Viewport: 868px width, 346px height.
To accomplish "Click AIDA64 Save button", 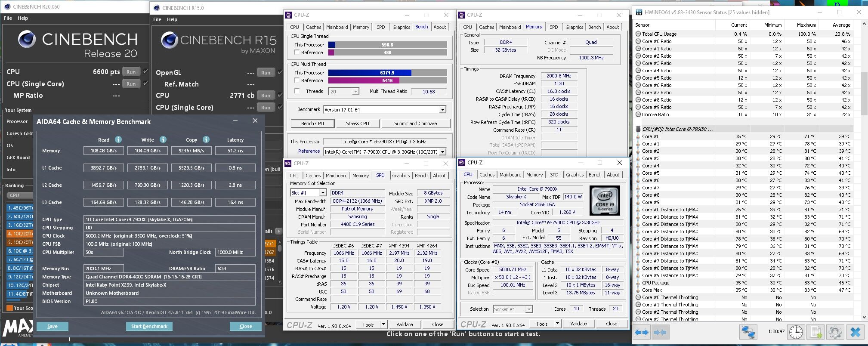I will tap(53, 326).
